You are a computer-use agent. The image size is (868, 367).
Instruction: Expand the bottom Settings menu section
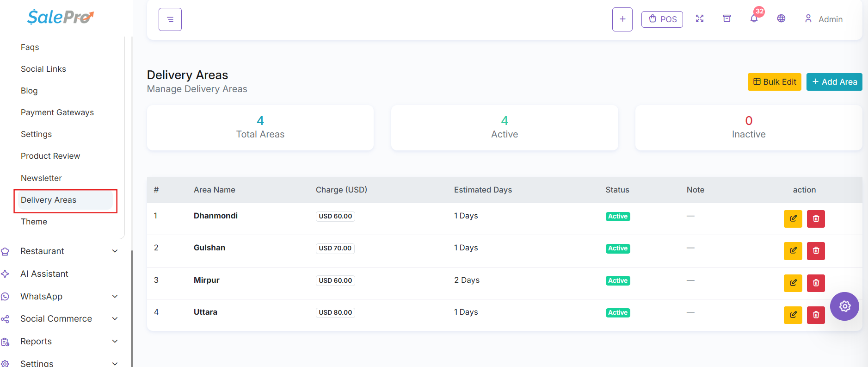point(60,363)
